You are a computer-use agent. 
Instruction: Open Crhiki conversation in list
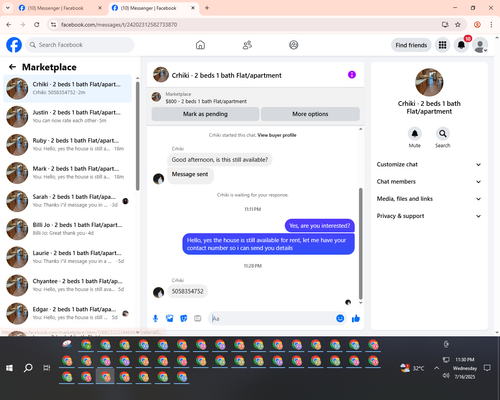coord(68,89)
